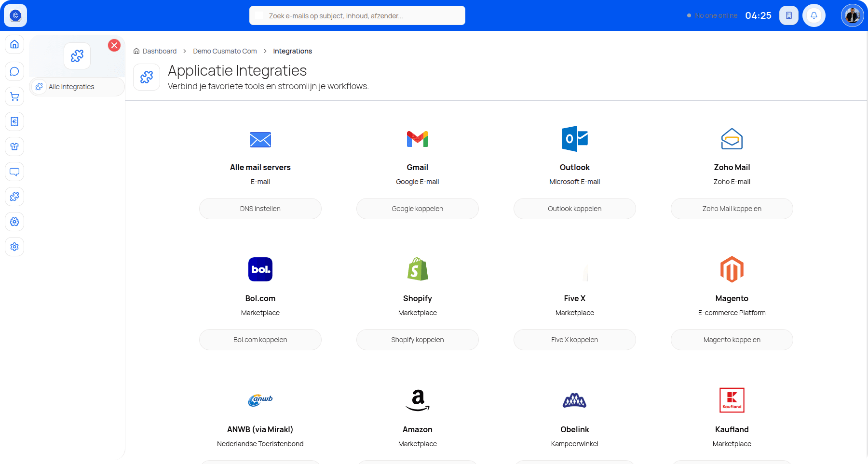This screenshot has width=868, height=464.
Task: Click the Shopify logo icon
Action: [417, 269]
